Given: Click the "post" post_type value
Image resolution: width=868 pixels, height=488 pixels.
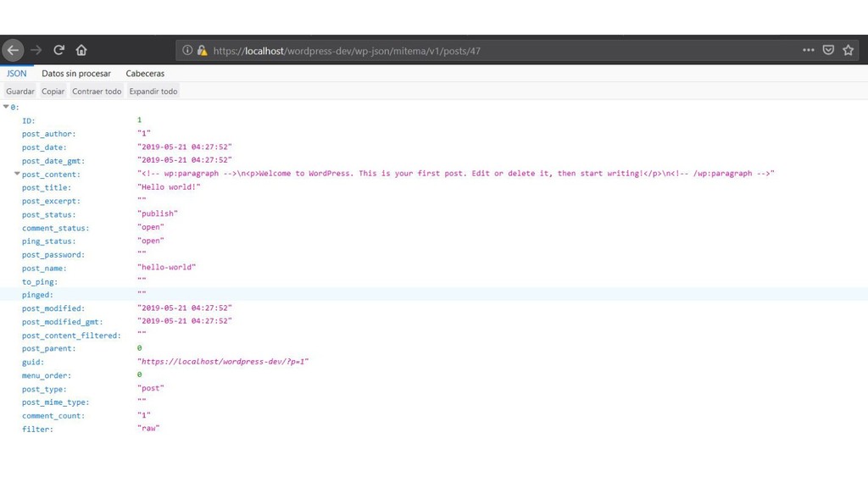Looking at the screenshot, I should (x=151, y=388).
